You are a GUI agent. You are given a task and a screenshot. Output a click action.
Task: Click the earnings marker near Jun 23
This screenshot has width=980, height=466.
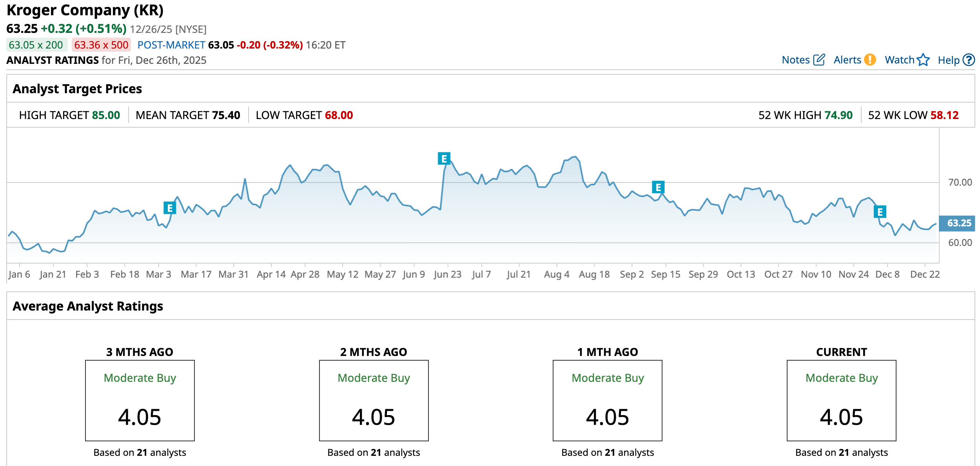(x=444, y=159)
